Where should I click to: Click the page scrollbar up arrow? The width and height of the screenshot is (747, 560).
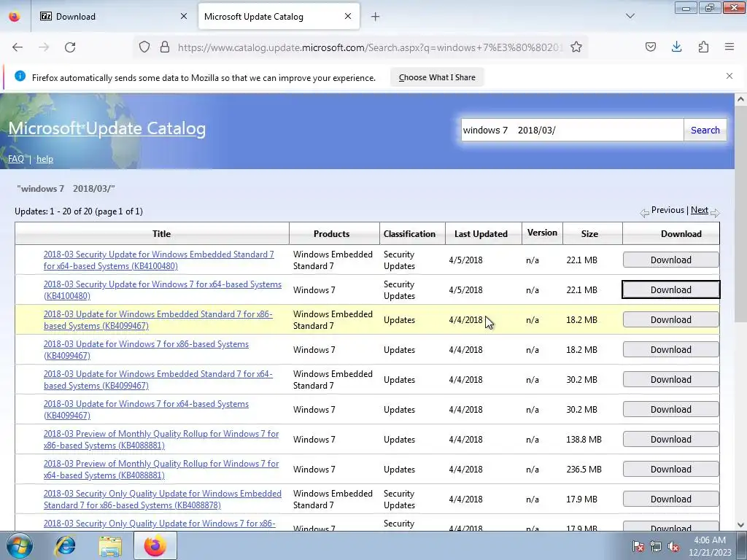click(740, 99)
